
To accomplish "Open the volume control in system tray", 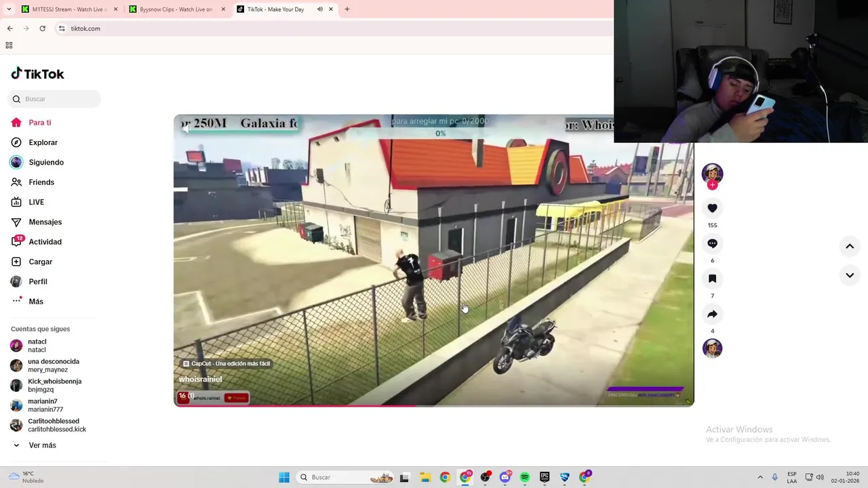I will pos(820,477).
